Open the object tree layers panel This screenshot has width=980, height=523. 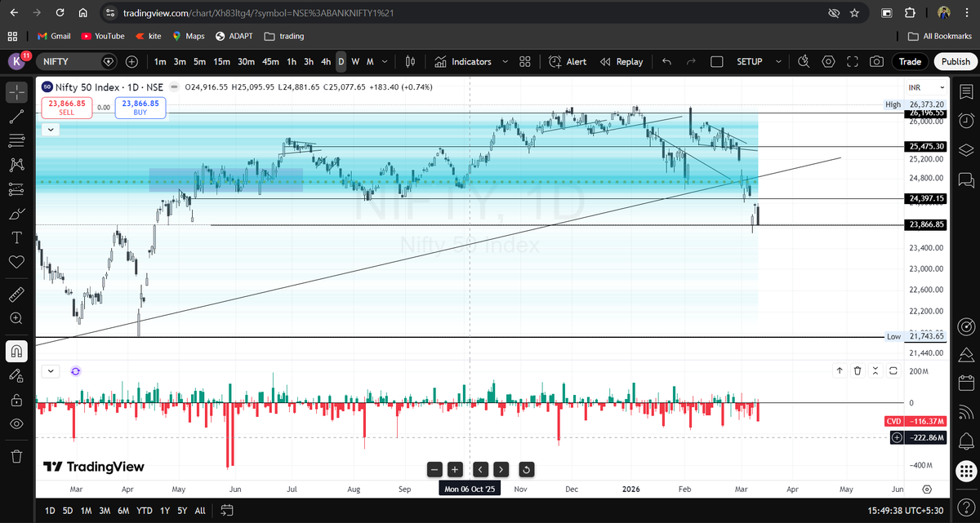tap(967, 150)
